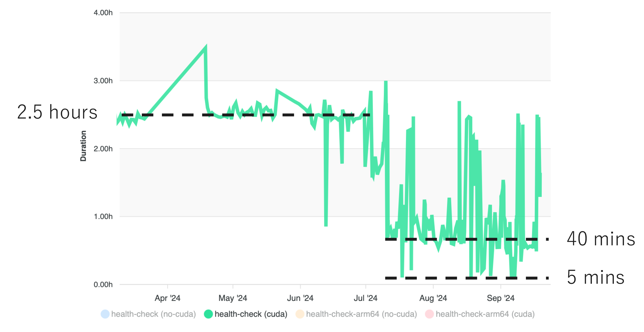Click the Apr '24 axis label
The image size is (644, 332).
pyautogui.click(x=167, y=298)
